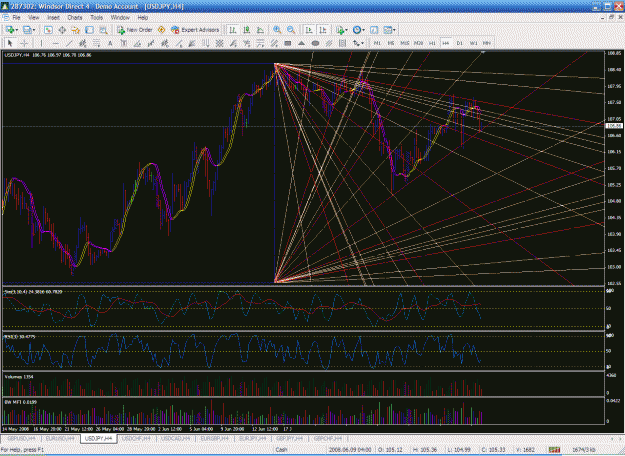Zoom in on the chart
The width and height of the screenshot is (625, 456).
tap(277, 30)
